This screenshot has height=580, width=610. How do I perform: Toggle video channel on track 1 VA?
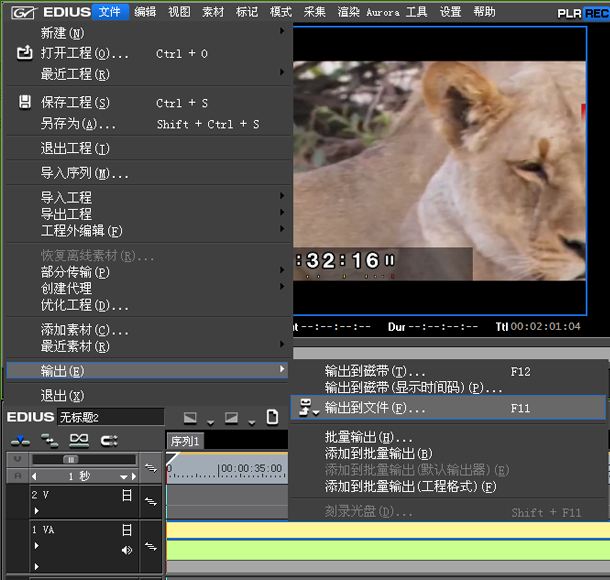[x=126, y=530]
